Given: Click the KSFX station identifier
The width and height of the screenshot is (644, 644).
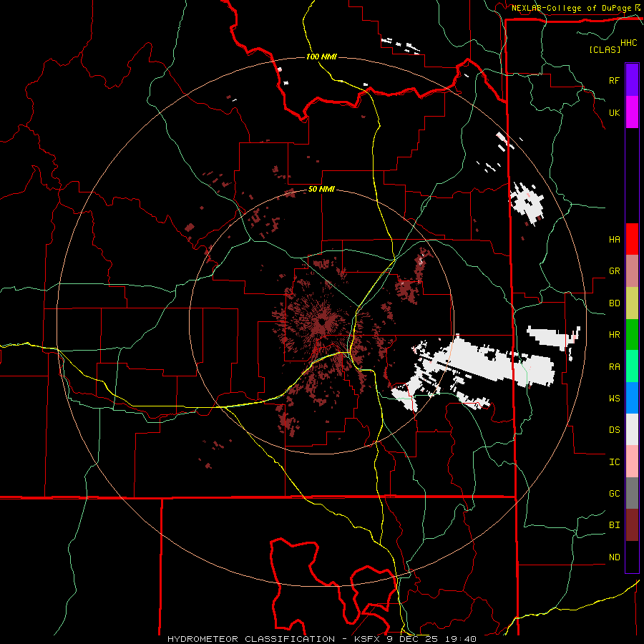Looking at the screenshot, I should 366,639.
